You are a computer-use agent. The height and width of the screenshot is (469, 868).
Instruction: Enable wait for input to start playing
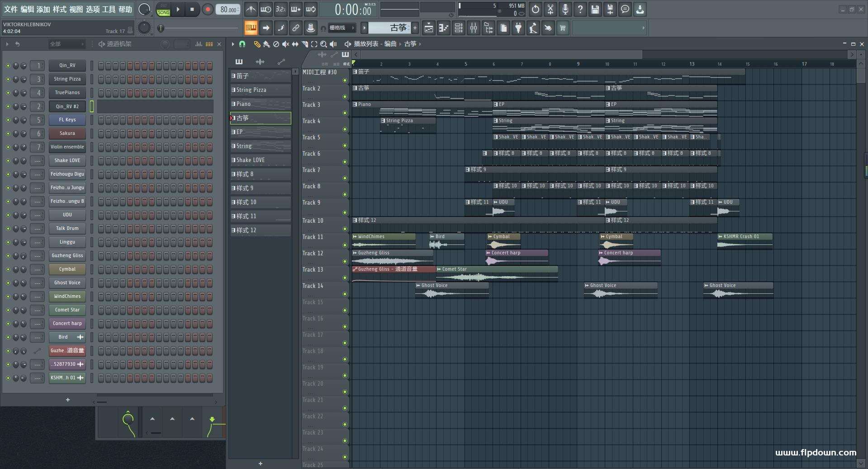(266, 9)
